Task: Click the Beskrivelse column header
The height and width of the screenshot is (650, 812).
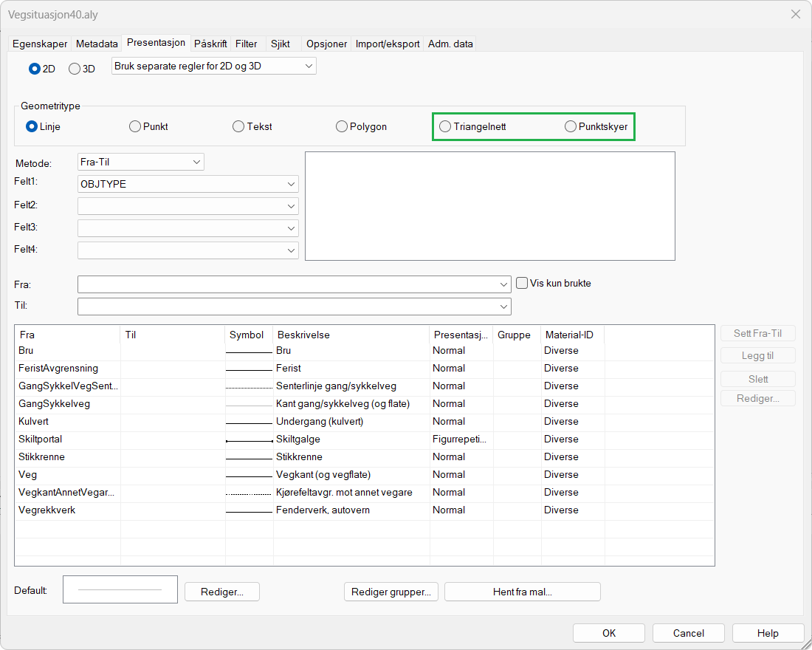Action: [303, 335]
